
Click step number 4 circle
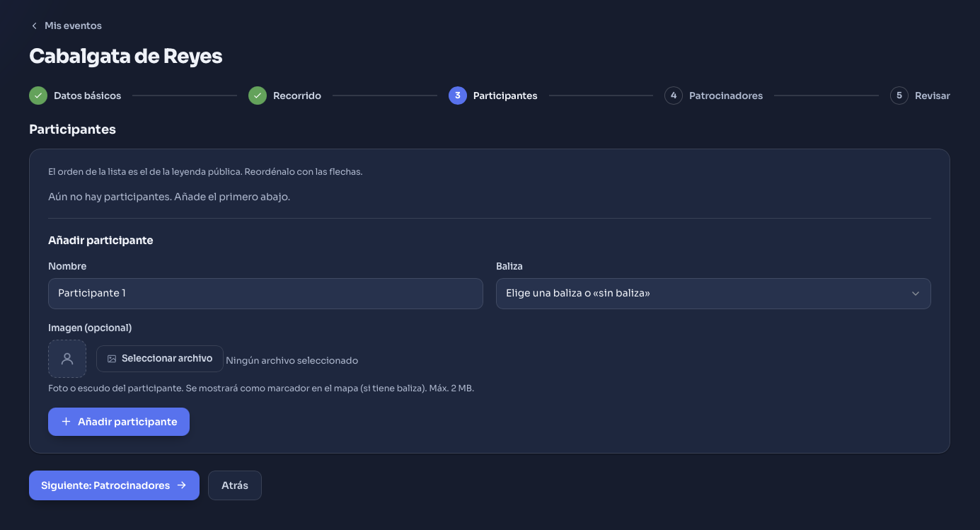pyautogui.click(x=674, y=96)
